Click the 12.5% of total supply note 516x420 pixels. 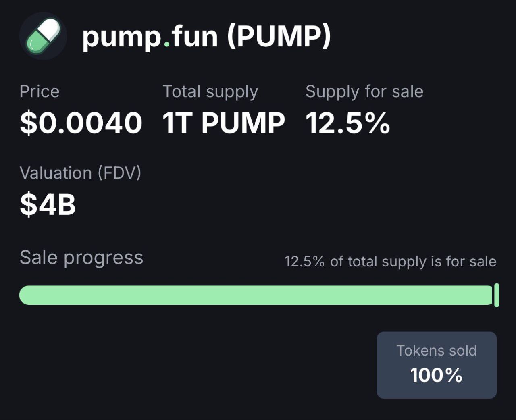(x=390, y=262)
